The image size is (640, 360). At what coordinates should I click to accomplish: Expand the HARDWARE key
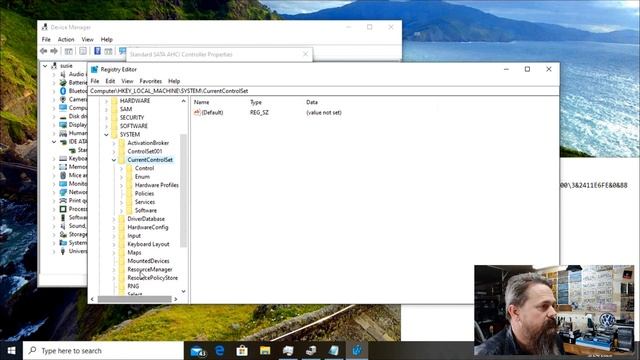point(107,100)
